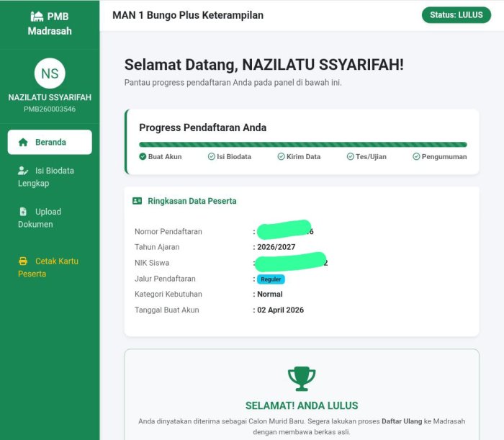This screenshot has width=504, height=440.
Task: Click the ID card icon beside Ringkasan Data Peserta
Action: coord(138,201)
